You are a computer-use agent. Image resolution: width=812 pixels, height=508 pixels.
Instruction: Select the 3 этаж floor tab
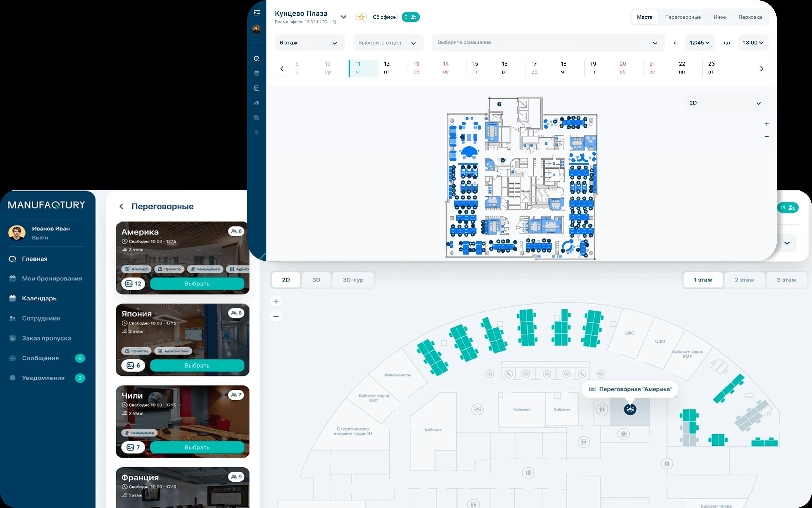pos(787,280)
